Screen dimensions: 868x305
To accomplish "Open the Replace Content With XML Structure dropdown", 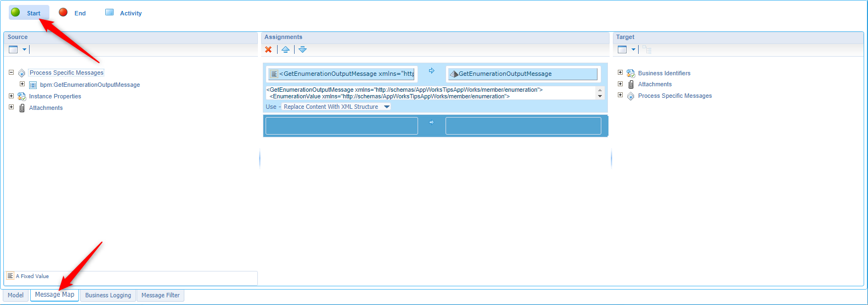I will (x=386, y=107).
